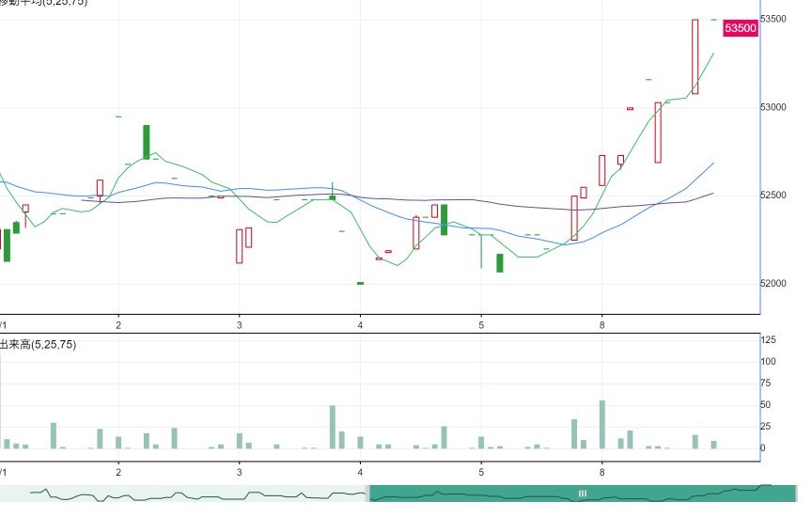Image resolution: width=812 pixels, height=517 pixels.
Task: Click the 出来高(5,25,75) volume panel title
Action: click(38, 344)
